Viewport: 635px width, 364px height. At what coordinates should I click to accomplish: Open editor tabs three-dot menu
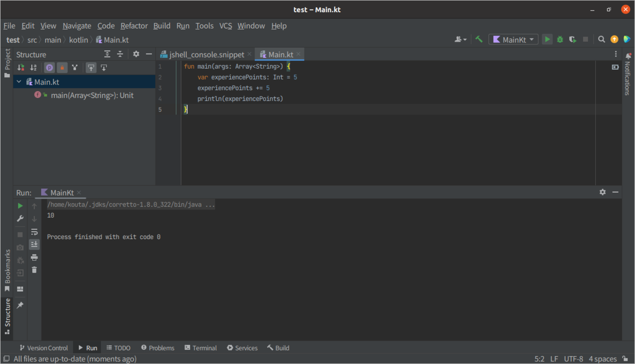[615, 54]
